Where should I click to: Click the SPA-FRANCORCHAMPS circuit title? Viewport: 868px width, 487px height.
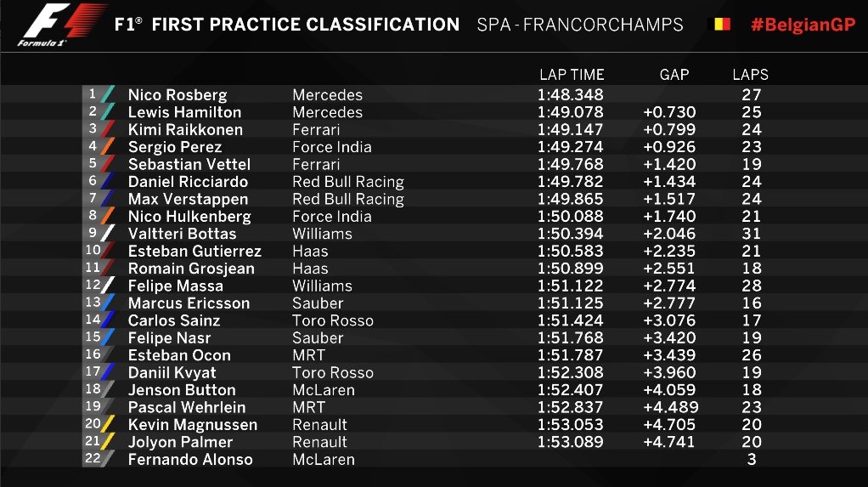(580, 25)
